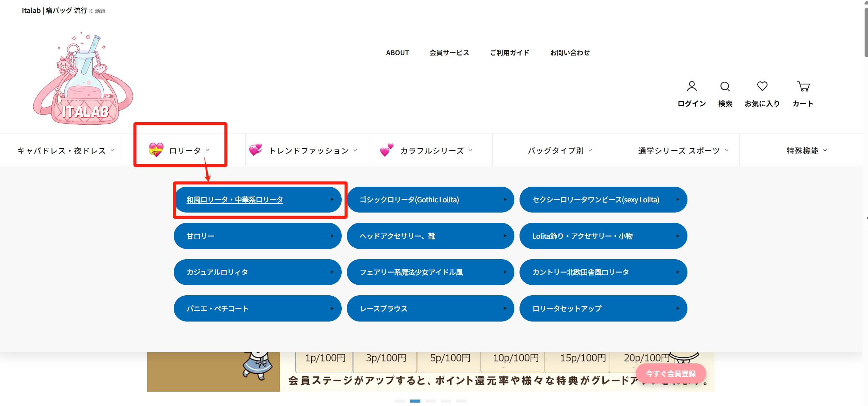Expand the ゴシックロリータ(Gothic Lolita) submenu arrow

505,200
